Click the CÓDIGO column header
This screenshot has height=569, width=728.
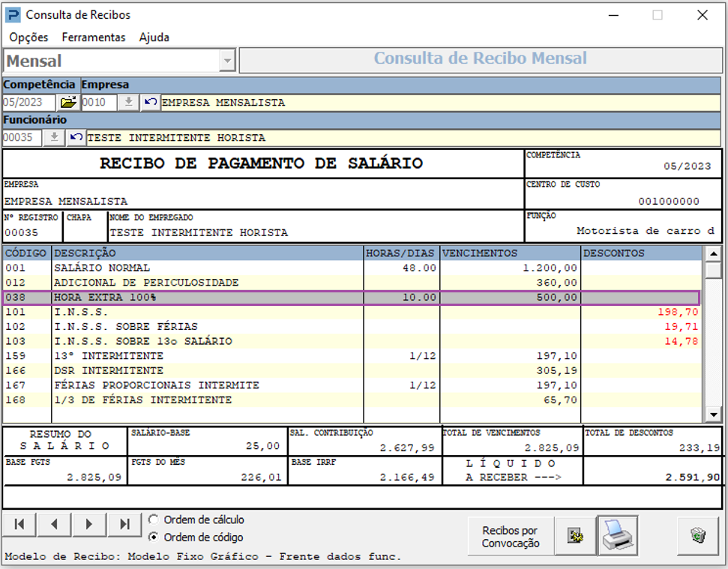27,253
